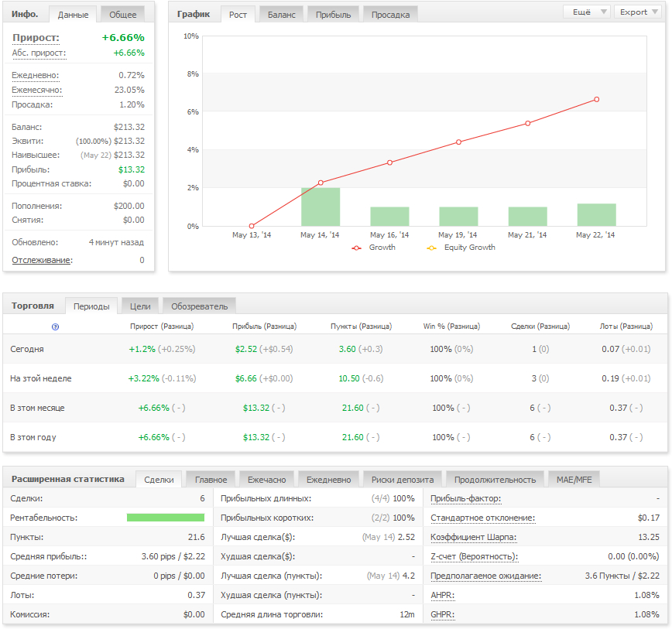Select the Ежедневно statistics tab
This screenshot has height=629, width=672.
coord(329,480)
